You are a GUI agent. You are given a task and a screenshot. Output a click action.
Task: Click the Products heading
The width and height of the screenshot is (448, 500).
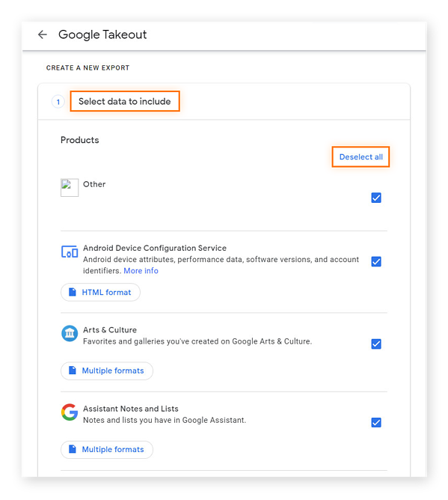80,140
